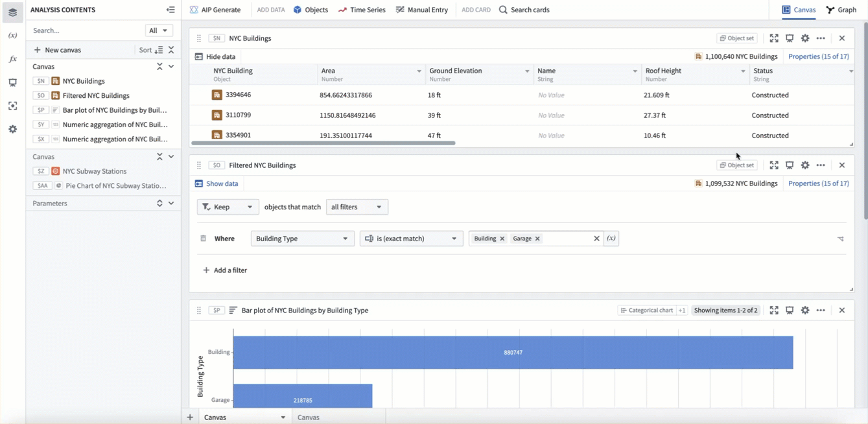Select the second Canvas tab at bottom
The image size is (868, 424).
coord(309,418)
